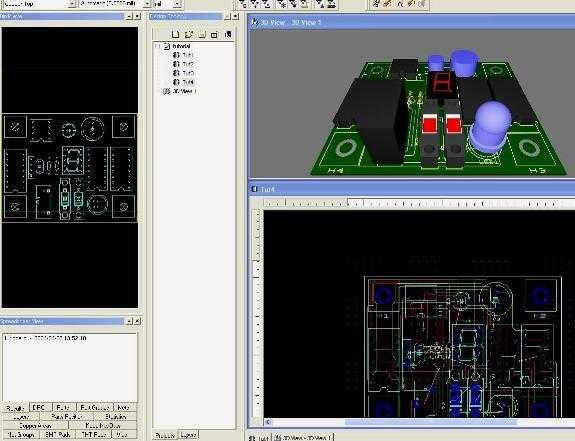Click the rightmost Design Toolbox toolbar icon
The image size is (575, 441).
pos(228,34)
